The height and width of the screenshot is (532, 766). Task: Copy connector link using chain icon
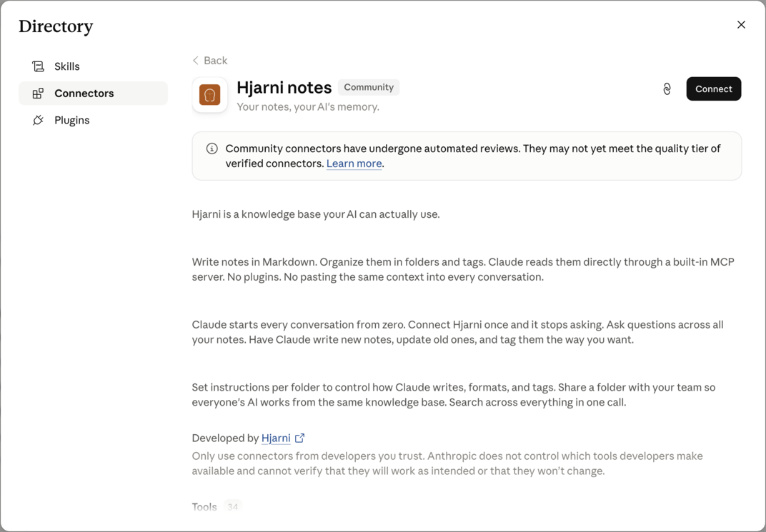(x=667, y=89)
